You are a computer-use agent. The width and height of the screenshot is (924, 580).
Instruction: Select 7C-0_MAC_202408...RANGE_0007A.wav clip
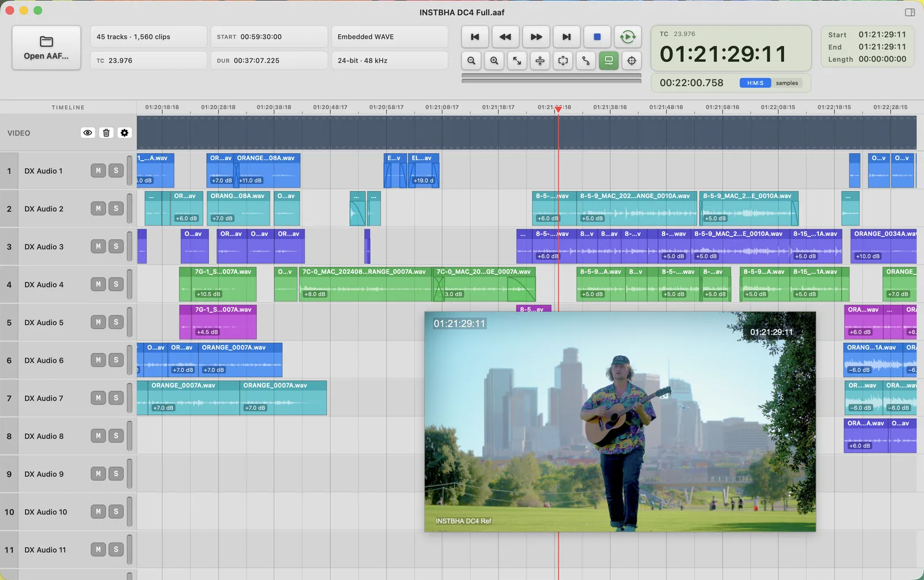[x=366, y=284]
